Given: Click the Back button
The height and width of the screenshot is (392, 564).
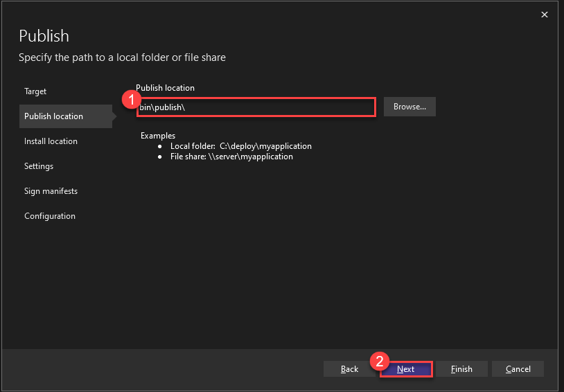Looking at the screenshot, I should 350,369.
